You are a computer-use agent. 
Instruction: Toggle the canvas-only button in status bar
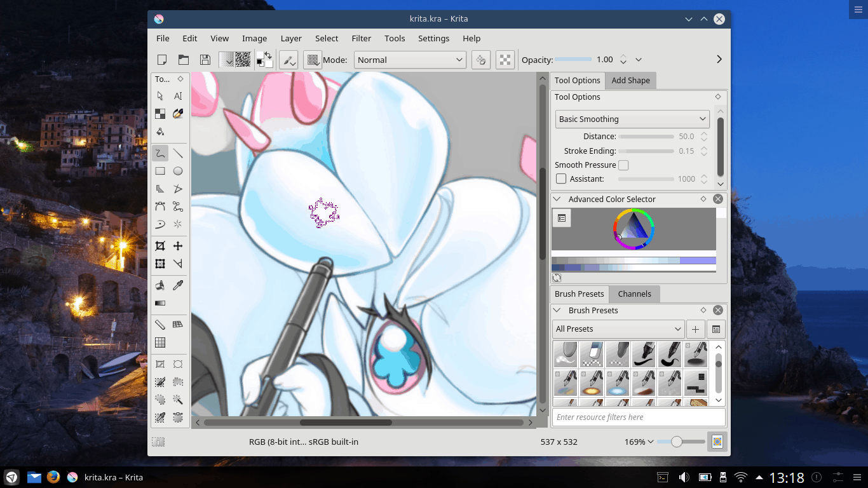717,442
